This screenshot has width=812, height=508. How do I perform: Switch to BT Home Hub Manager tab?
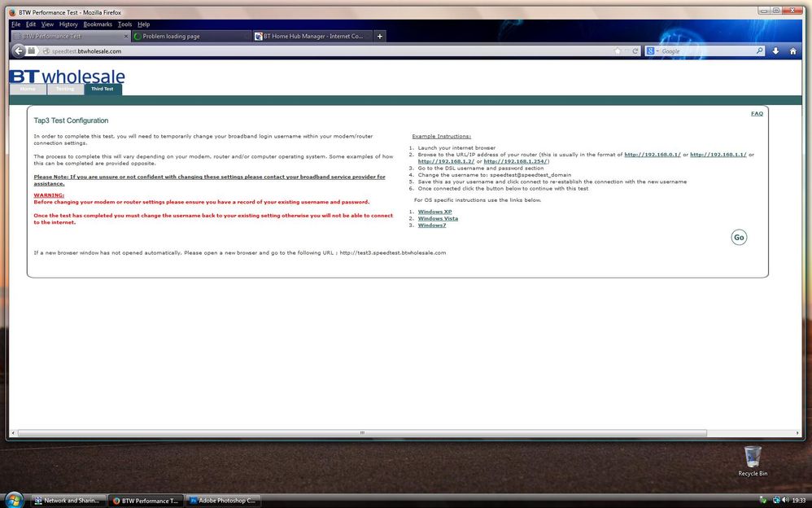coord(312,37)
